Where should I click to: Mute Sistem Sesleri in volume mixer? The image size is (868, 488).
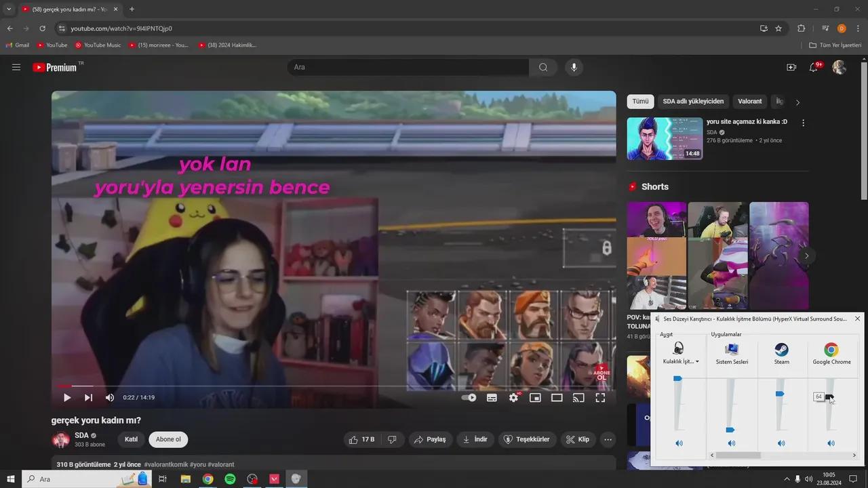click(x=731, y=443)
